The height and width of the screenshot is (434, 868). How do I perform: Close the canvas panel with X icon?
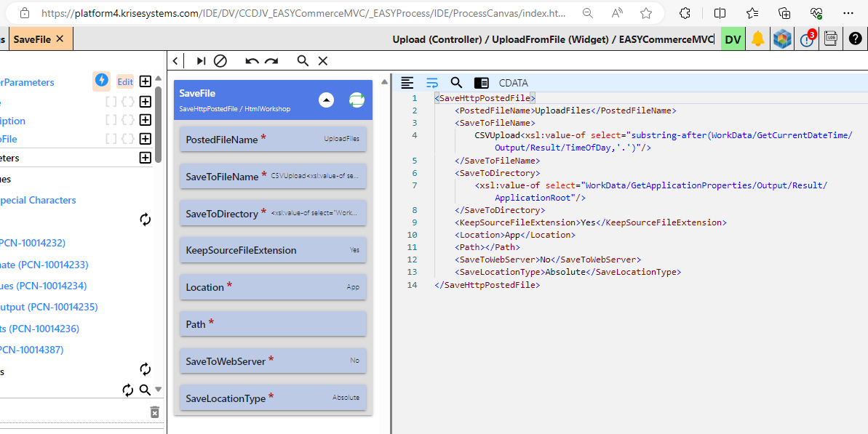click(x=323, y=61)
